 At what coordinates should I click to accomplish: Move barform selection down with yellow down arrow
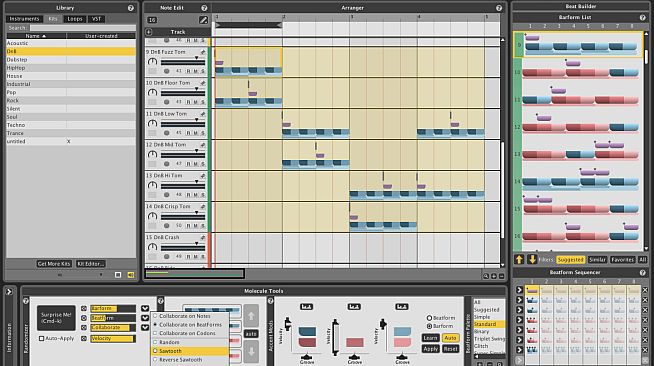click(x=532, y=259)
